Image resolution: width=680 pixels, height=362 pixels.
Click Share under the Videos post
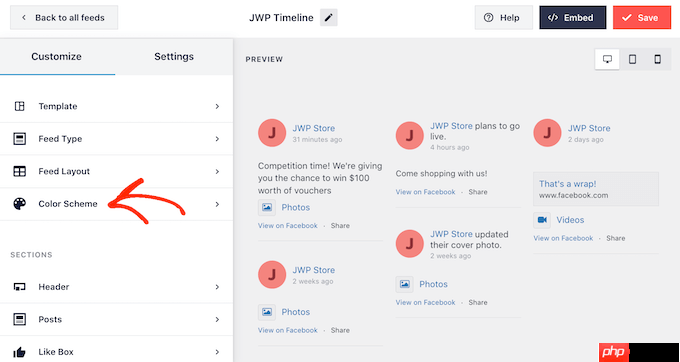615,238
